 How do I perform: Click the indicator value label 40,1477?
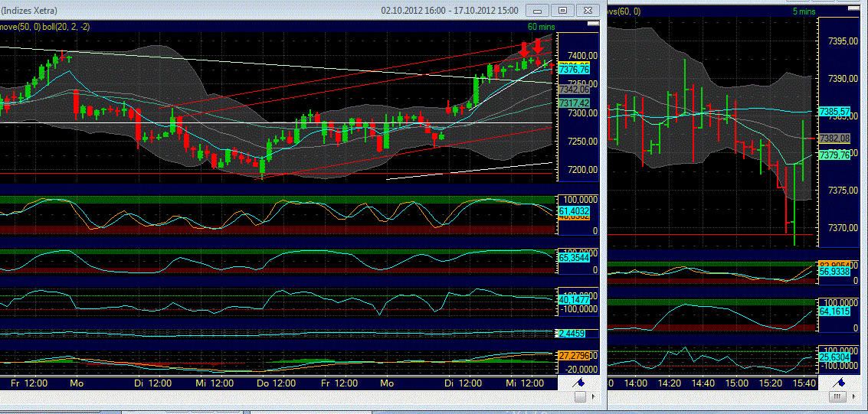point(574,299)
